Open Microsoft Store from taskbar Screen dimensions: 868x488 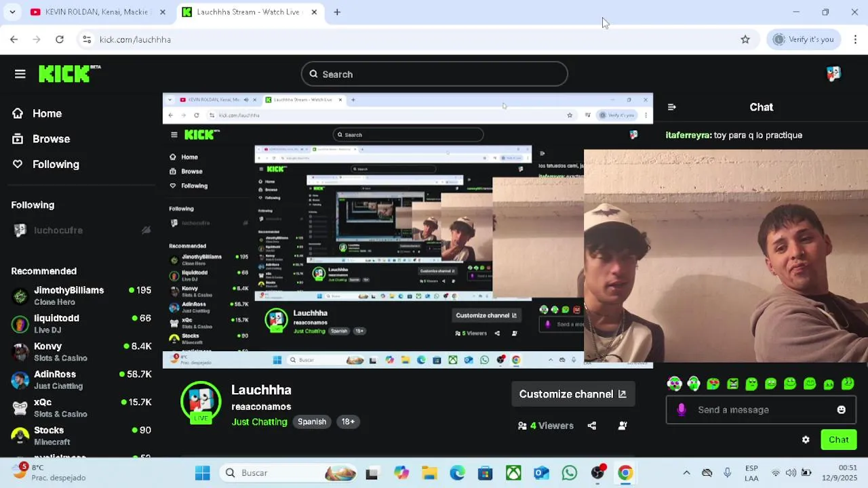pyautogui.click(x=485, y=472)
